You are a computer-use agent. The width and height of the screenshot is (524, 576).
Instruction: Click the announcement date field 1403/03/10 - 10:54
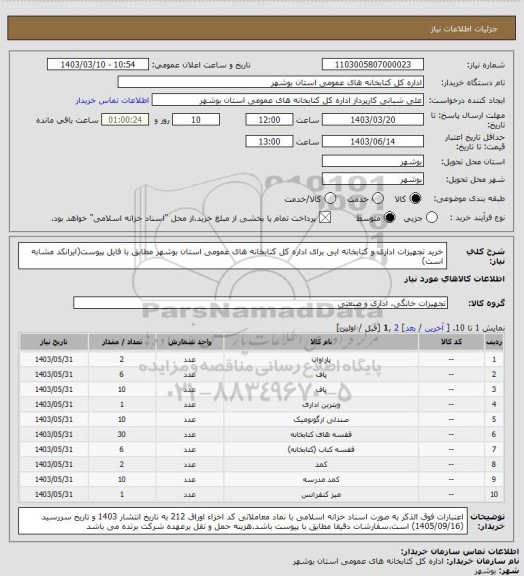coord(98,65)
